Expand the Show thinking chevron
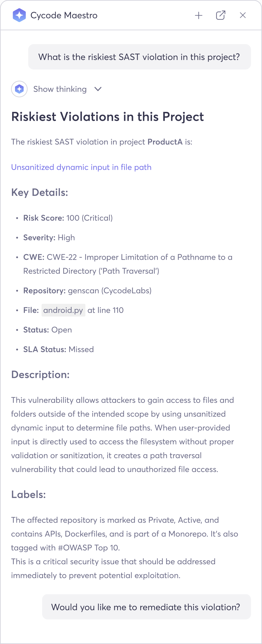Viewport: 262px width, 644px height. (x=98, y=89)
